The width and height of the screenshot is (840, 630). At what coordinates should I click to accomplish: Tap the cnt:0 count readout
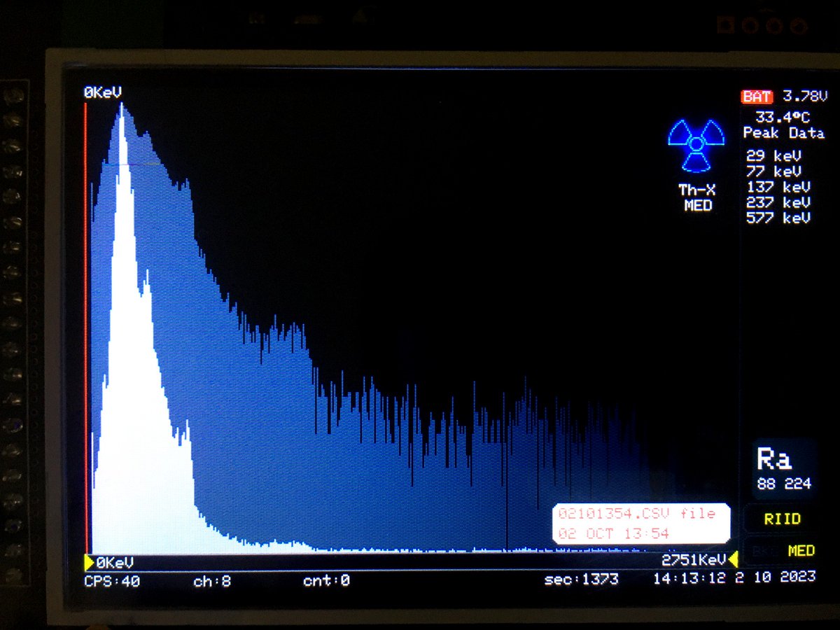point(326,581)
